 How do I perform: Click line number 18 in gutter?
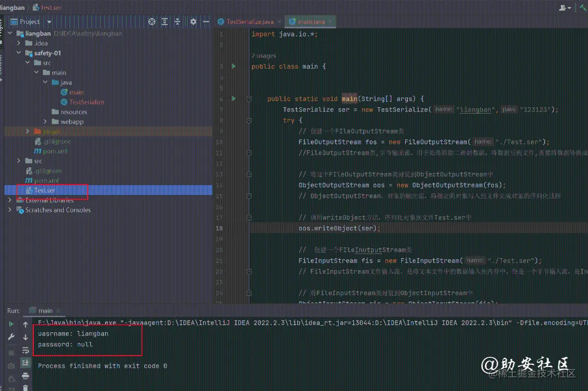coord(219,228)
